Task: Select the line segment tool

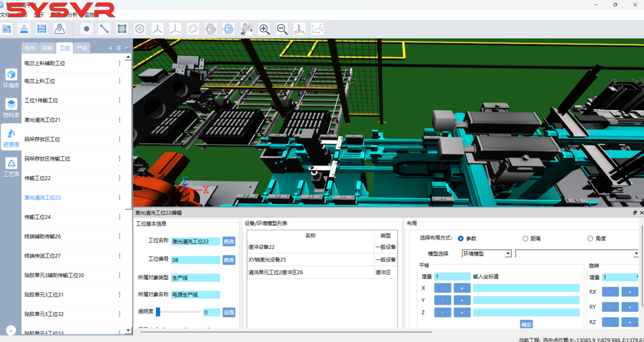Action: coord(104,29)
